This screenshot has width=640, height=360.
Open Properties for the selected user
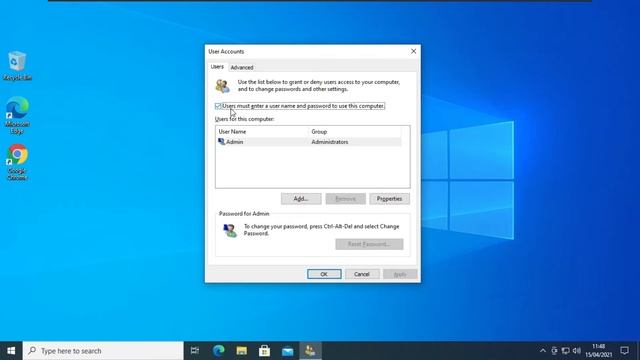click(389, 199)
